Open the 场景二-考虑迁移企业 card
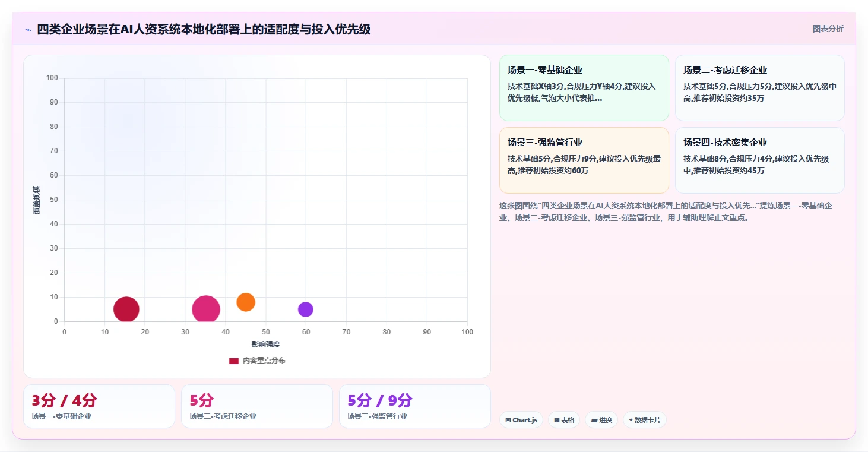This screenshot has width=868, height=452. pos(760,88)
